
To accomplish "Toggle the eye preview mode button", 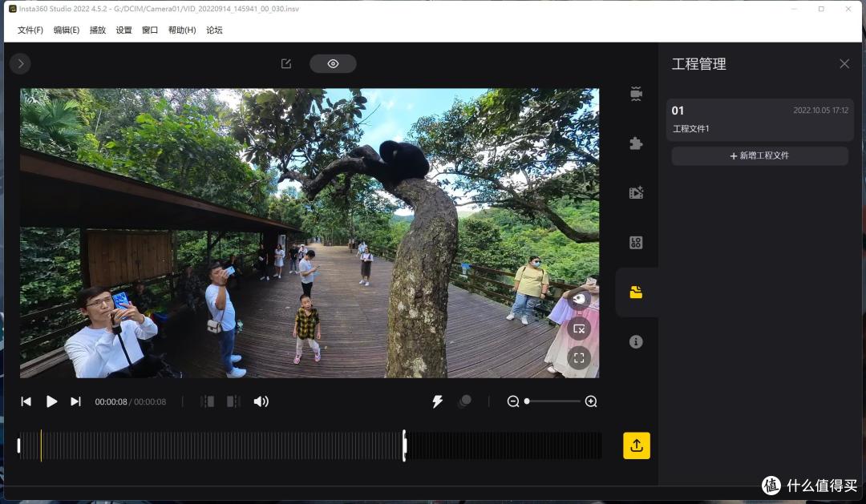I will point(333,63).
